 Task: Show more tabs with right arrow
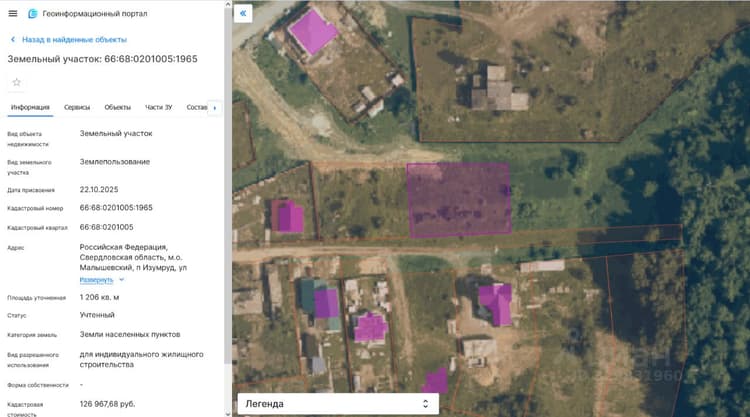point(215,108)
